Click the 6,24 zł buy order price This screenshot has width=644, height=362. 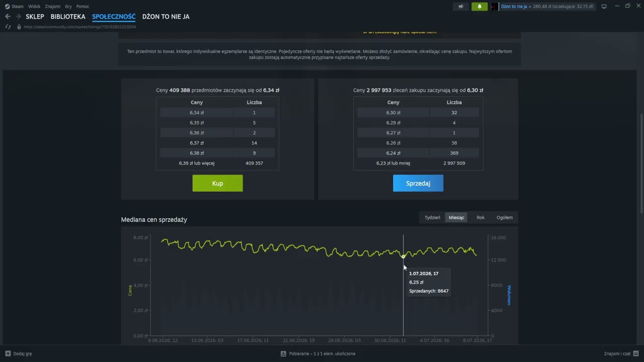(393, 153)
